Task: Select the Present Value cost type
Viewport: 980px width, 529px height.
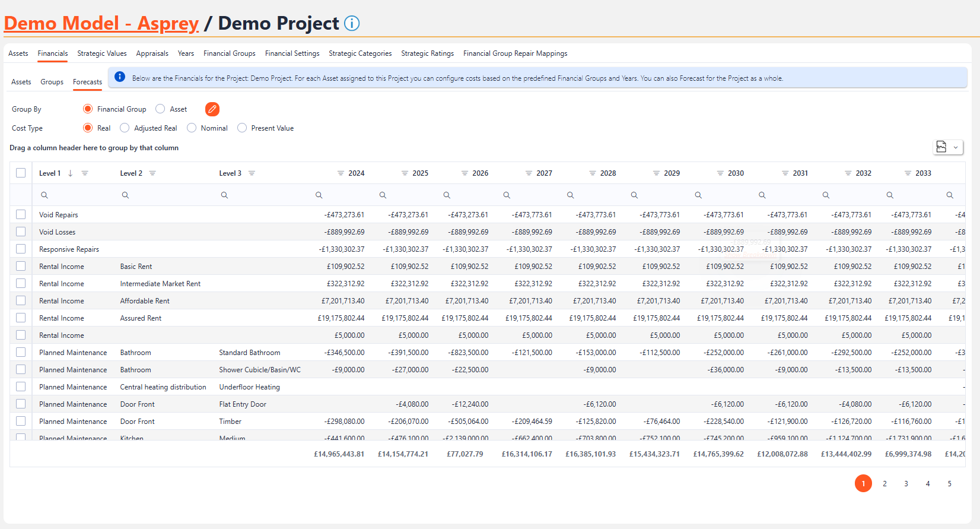Action: coord(242,128)
